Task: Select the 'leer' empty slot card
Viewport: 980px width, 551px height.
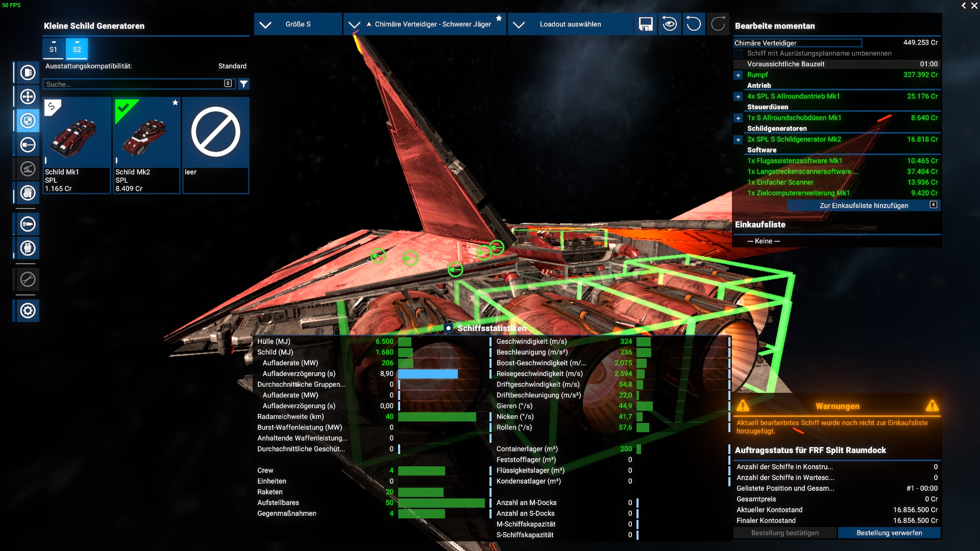Action: tap(216, 145)
